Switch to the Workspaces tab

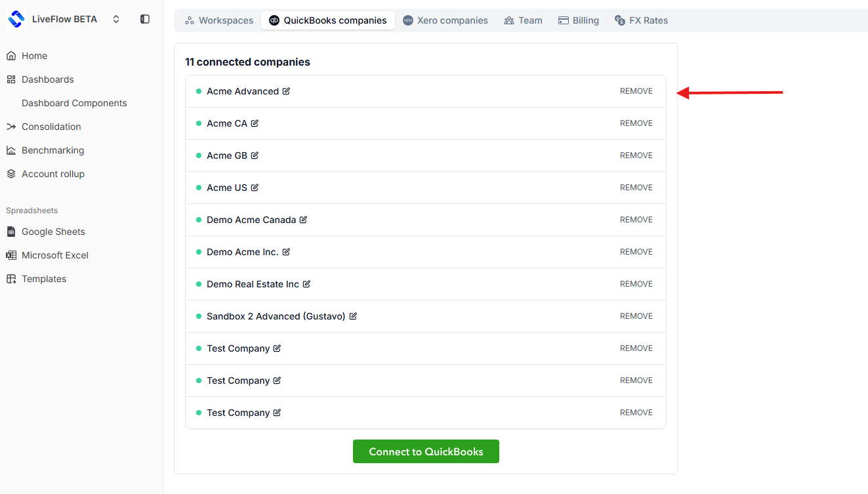tap(219, 20)
